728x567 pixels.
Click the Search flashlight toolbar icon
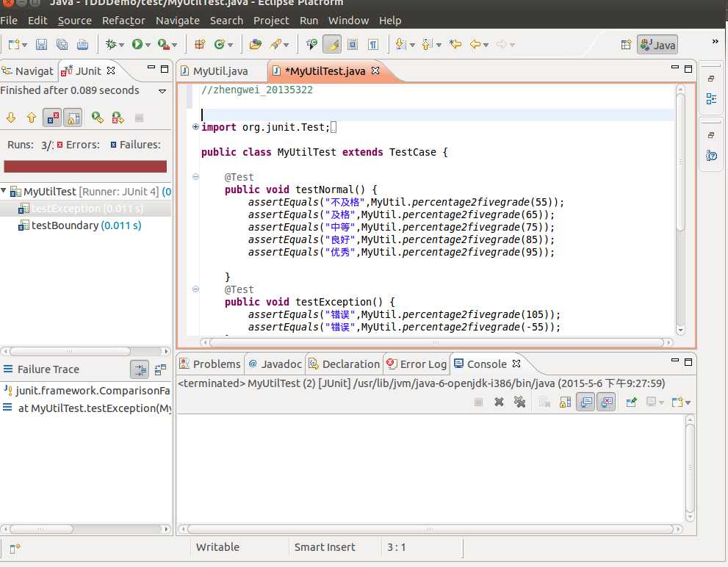275,45
